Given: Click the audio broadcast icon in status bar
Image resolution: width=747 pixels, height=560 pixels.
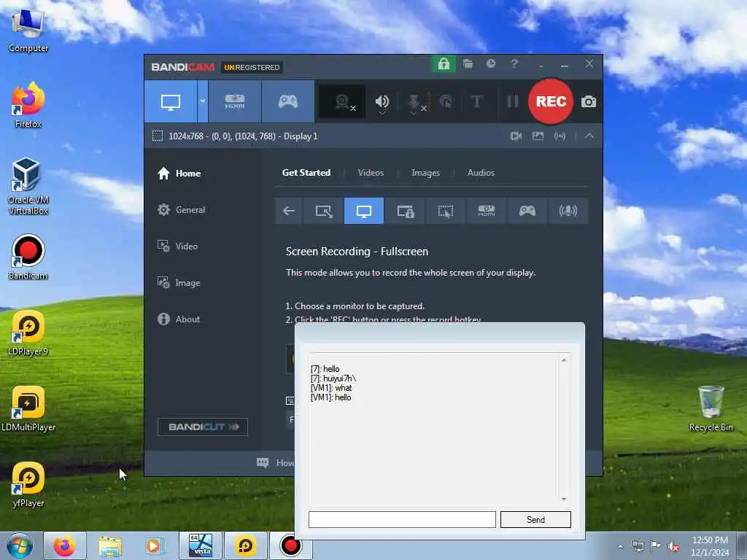Looking at the screenshot, I should pos(560,136).
